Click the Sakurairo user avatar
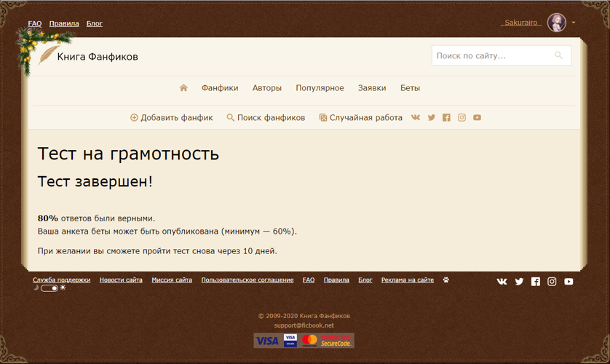 (557, 23)
